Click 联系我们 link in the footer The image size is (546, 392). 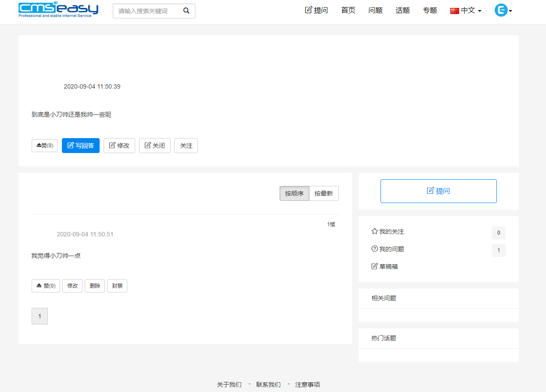(268, 385)
